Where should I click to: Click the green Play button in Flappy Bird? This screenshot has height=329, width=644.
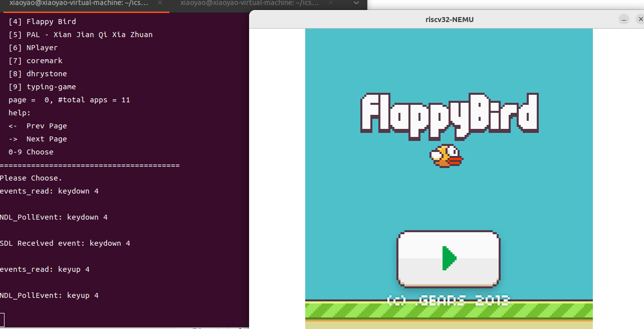(x=448, y=259)
